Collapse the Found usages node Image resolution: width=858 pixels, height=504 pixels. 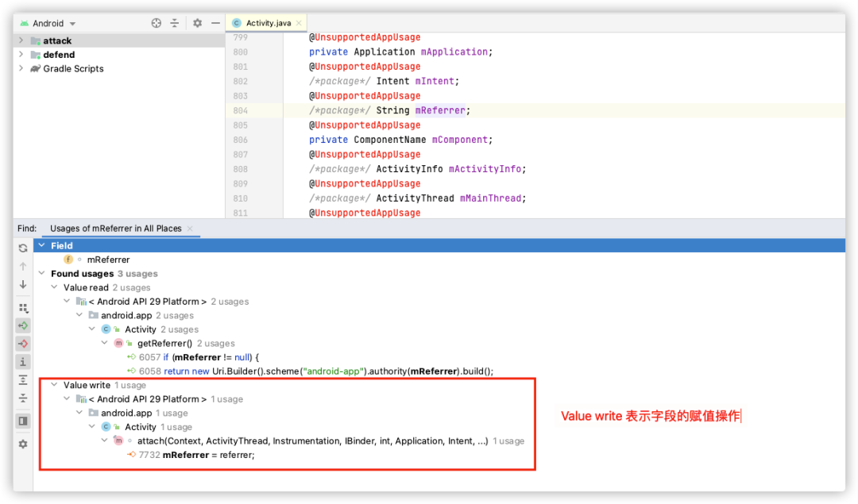coord(41,273)
